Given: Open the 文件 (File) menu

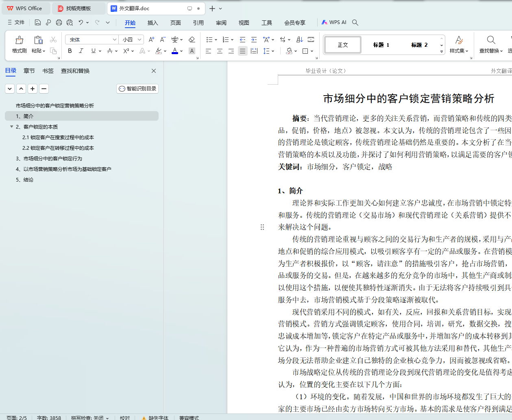Looking at the screenshot, I should point(16,22).
